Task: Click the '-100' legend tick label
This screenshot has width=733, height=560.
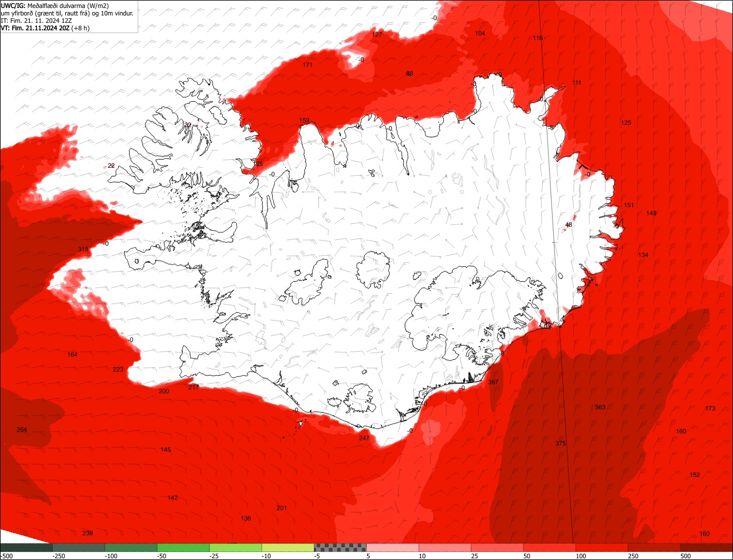Action: (x=111, y=555)
